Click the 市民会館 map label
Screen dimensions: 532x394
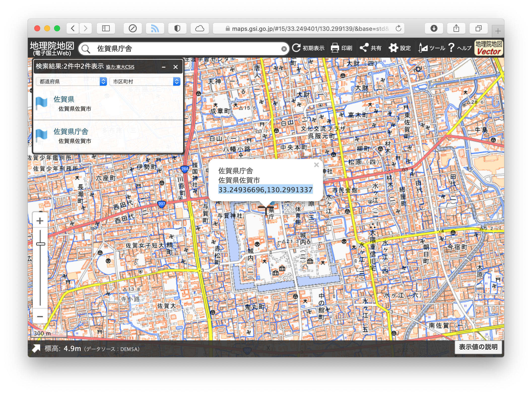[345, 190]
